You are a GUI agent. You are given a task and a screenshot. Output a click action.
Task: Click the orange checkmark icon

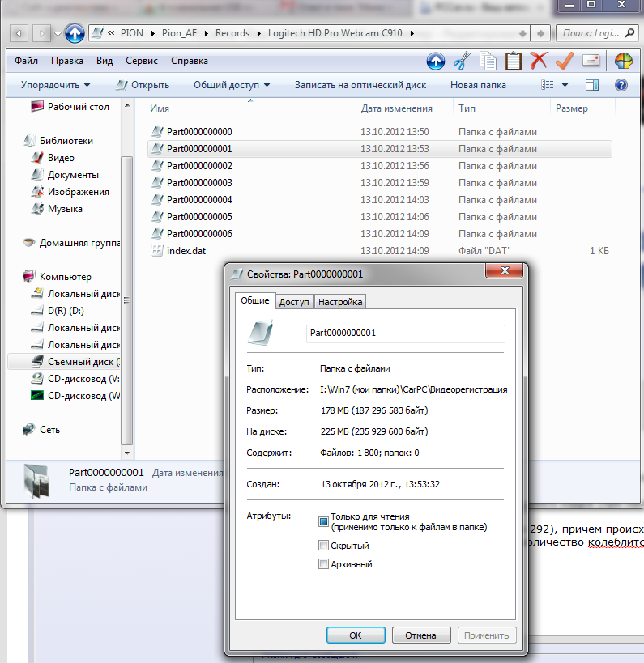coord(565,61)
